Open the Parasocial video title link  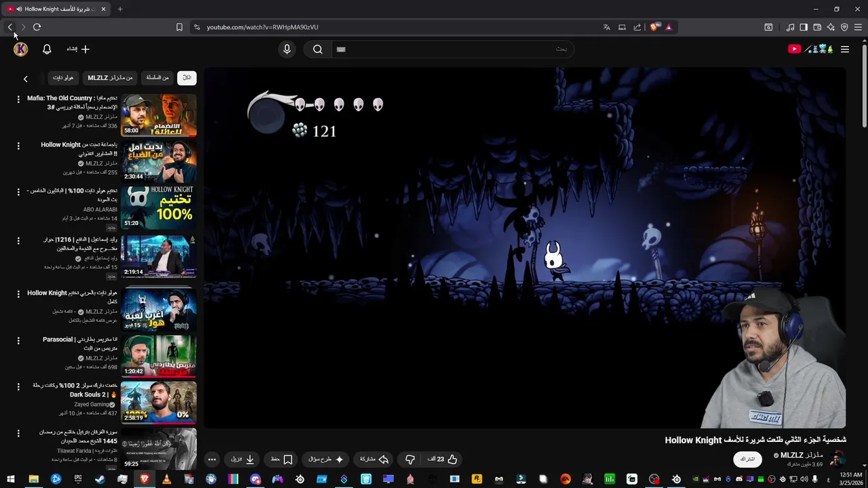(80, 344)
